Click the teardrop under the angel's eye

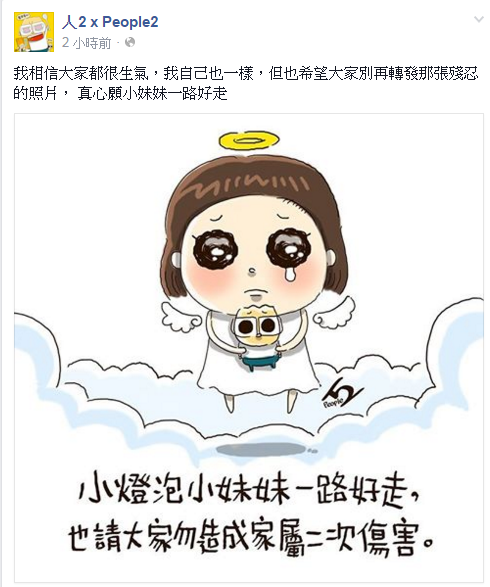click(290, 273)
